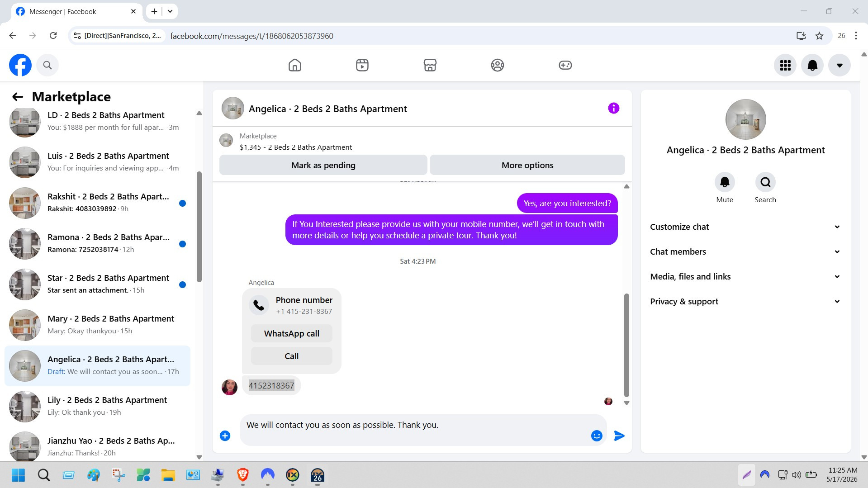
Task: Go back in browser
Action: click(x=13, y=36)
